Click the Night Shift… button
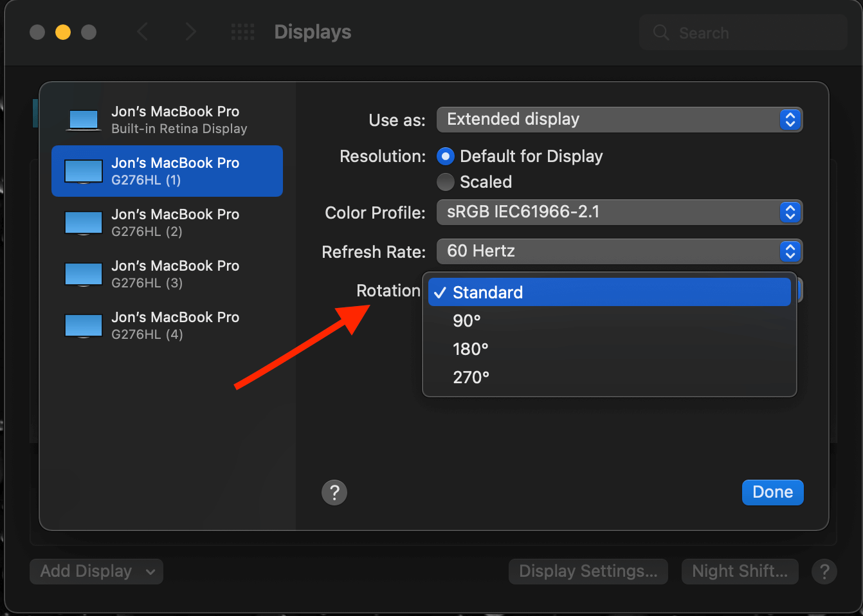Viewport: 863px width, 616px height. 740,572
